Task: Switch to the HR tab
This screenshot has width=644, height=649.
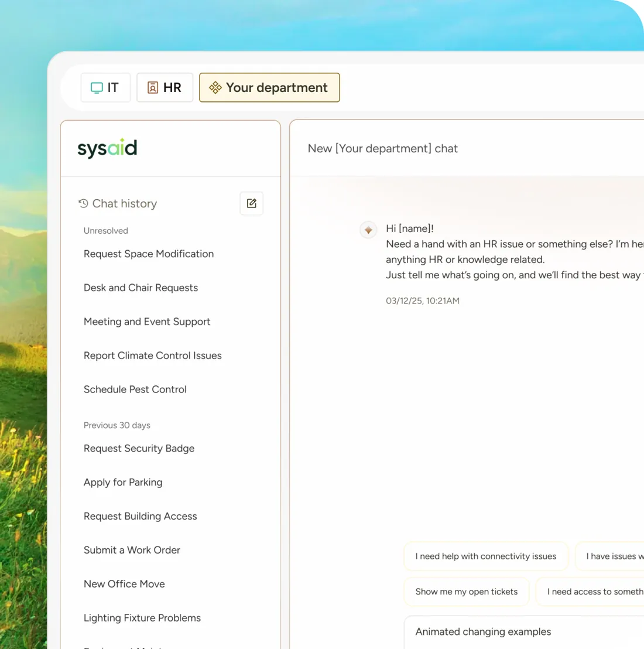Action: [165, 88]
